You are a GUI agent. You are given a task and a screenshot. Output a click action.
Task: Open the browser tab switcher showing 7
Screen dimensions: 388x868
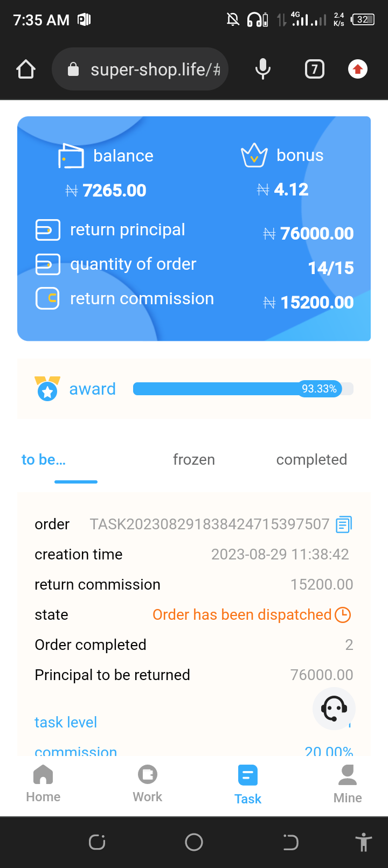click(315, 69)
